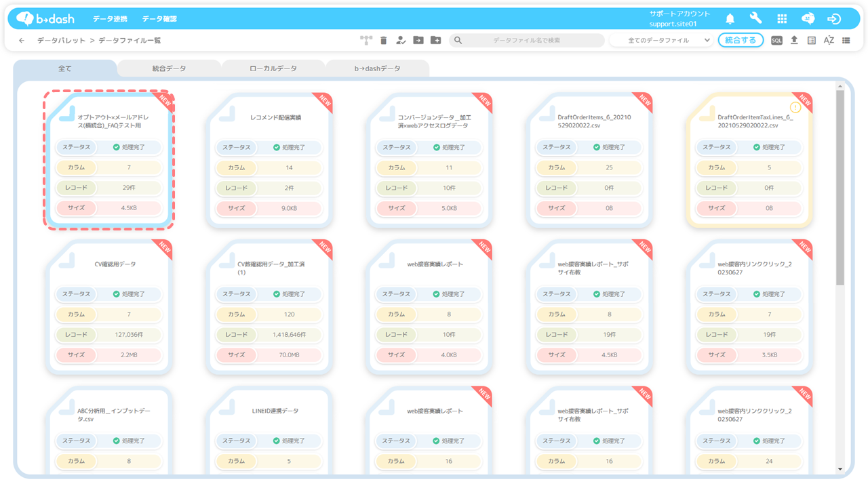Click the b→dash logo

[x=45, y=18]
